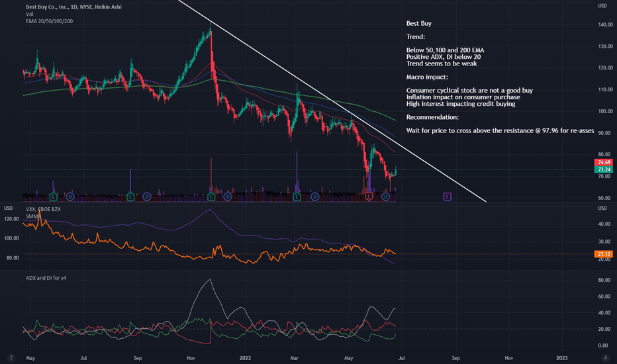This screenshot has height=364, width=617.
Task: Select the Best Buy Co., Inc. chart legend title
Action: click(x=73, y=7)
